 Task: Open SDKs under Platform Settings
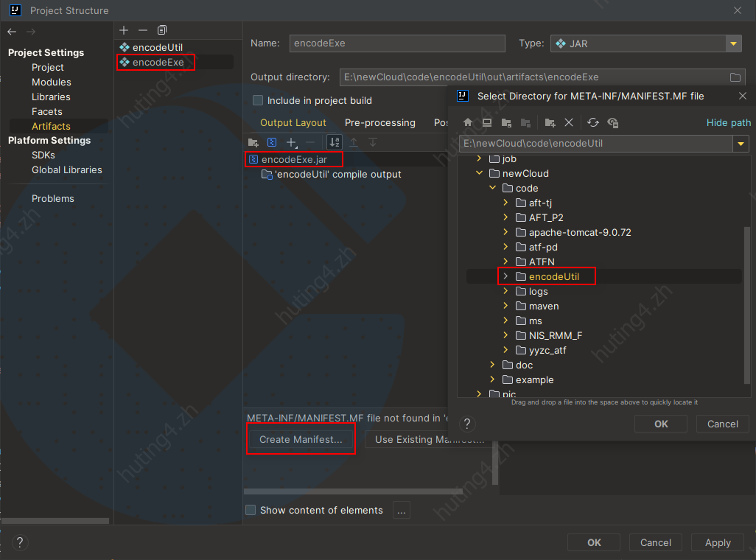click(43, 155)
